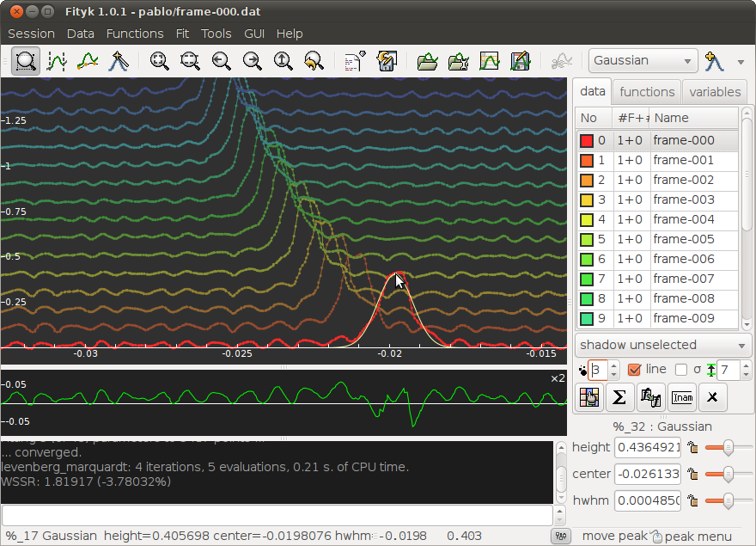Toggle the lock next to height

point(692,447)
